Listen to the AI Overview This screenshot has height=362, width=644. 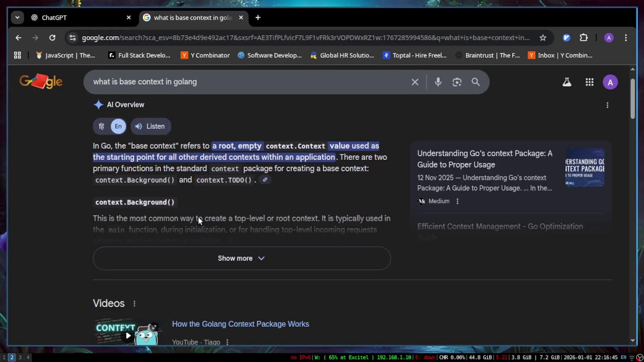coord(150,126)
